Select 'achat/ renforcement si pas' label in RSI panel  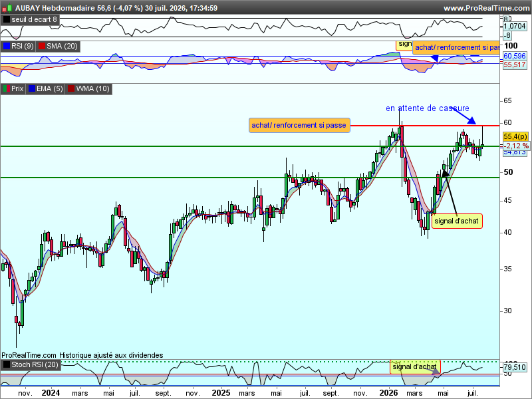tap(456, 47)
